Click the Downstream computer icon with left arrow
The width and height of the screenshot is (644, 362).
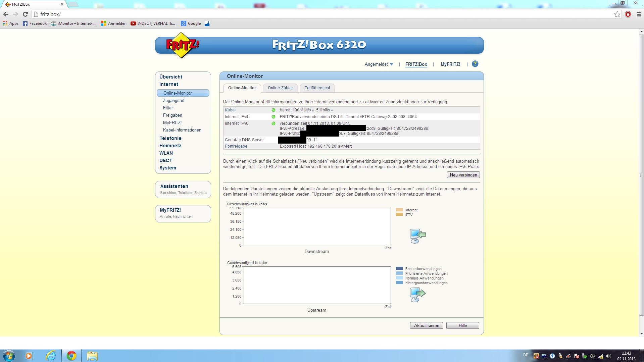click(417, 236)
